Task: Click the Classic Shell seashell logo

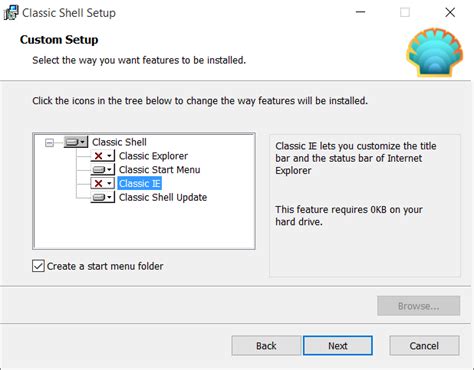Action: (434, 52)
